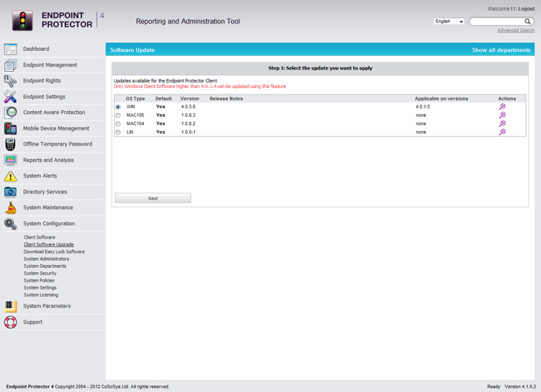Click the action wand icon for MAC104 row

502,123
